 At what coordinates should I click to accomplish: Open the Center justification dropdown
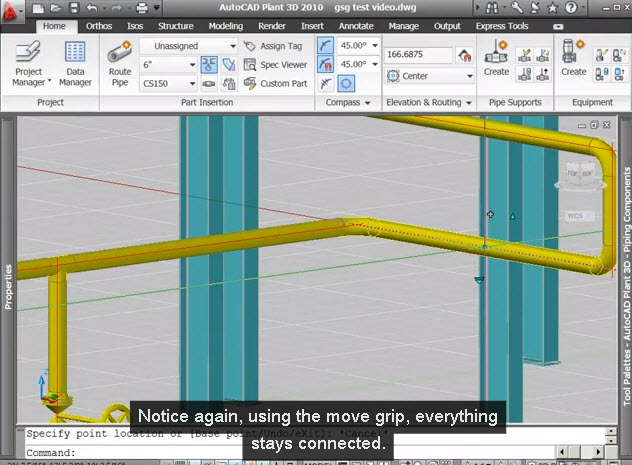point(429,76)
